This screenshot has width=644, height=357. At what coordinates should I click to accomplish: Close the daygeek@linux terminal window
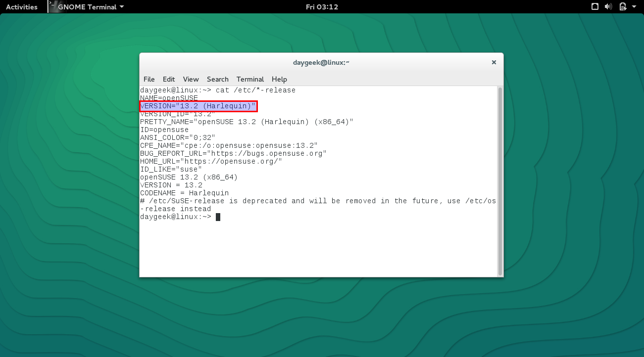coord(494,62)
